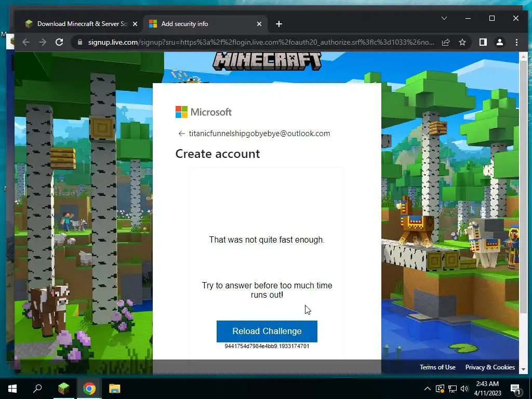
Task: Bookmark this page with the star
Action: [462, 42]
